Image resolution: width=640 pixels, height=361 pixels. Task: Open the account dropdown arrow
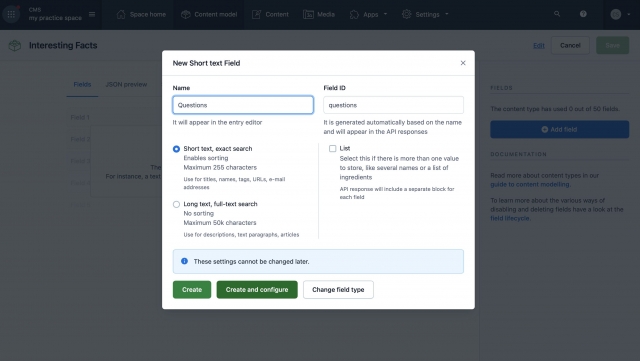tap(629, 14)
